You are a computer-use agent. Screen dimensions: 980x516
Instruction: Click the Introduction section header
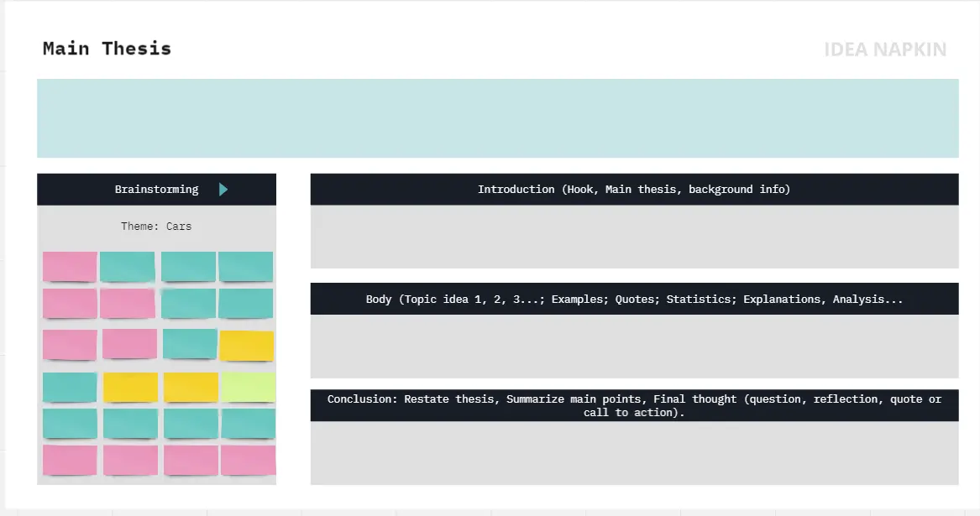point(634,190)
